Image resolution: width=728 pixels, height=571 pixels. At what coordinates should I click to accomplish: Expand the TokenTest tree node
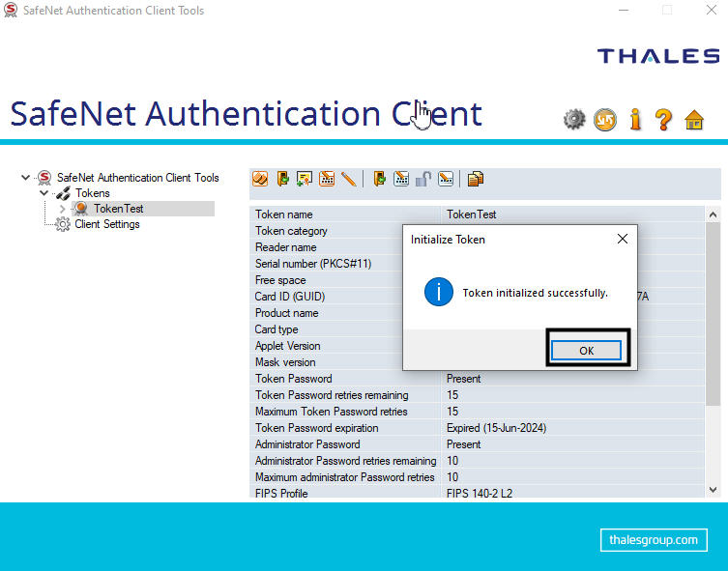63,209
